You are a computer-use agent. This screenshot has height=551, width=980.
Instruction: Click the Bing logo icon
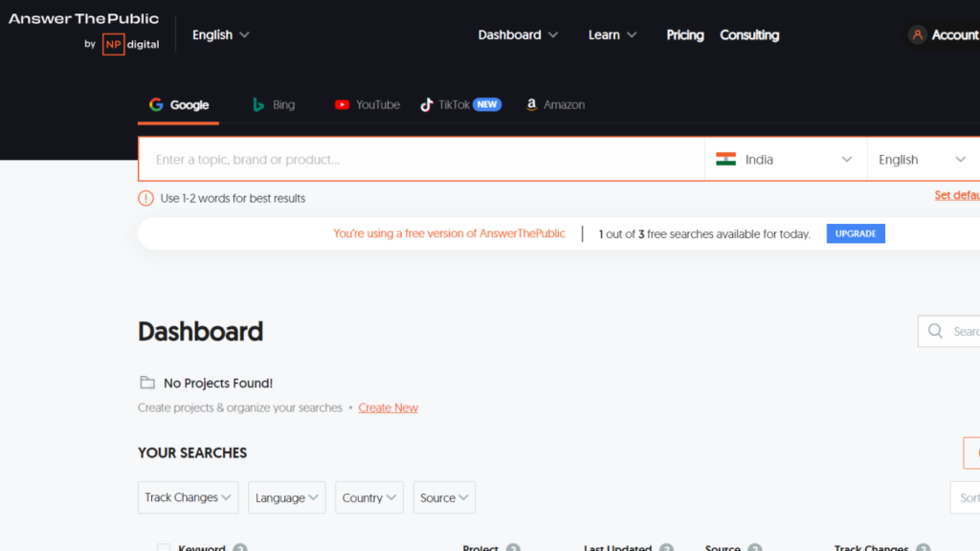tap(258, 104)
